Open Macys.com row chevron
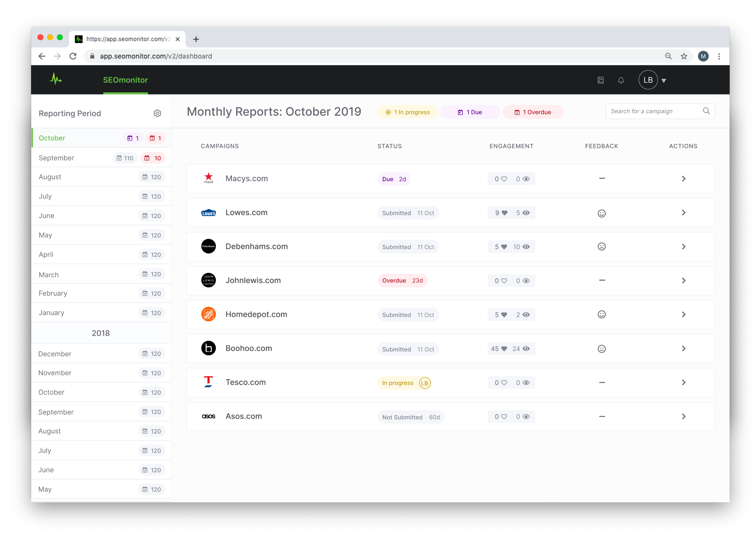 point(683,179)
